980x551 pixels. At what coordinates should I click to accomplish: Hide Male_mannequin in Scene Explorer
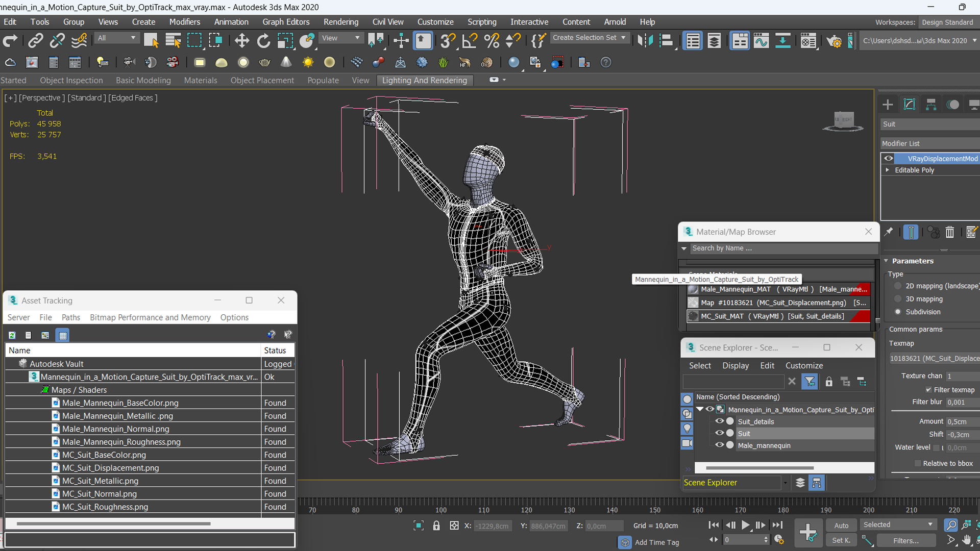coord(719,445)
